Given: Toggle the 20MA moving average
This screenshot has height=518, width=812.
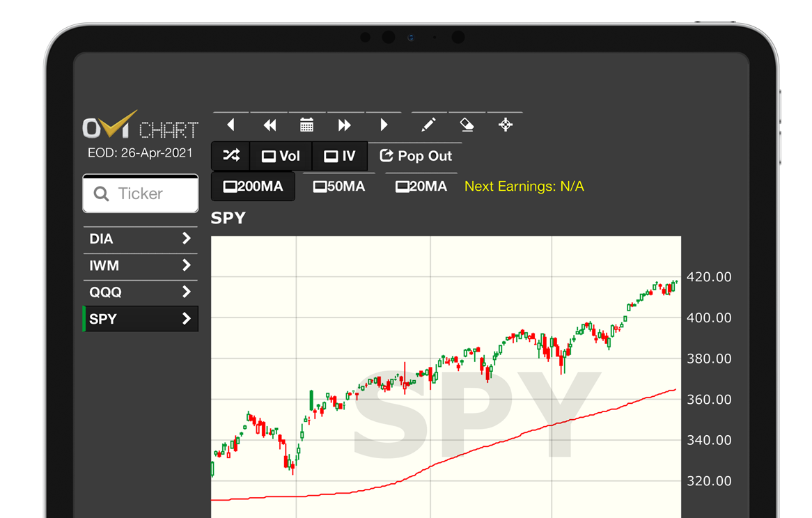Looking at the screenshot, I should point(421,187).
